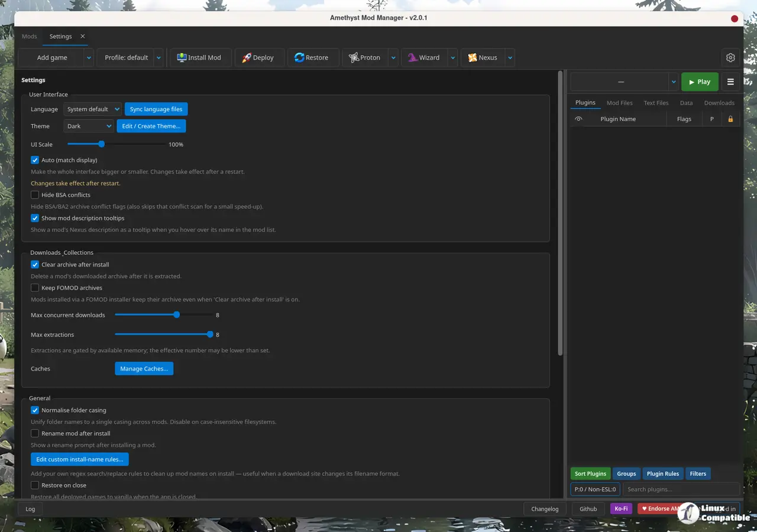Viewport: 757px width, 532px height.
Task: Open the Wizard dropdown arrow
Action: (x=453, y=57)
